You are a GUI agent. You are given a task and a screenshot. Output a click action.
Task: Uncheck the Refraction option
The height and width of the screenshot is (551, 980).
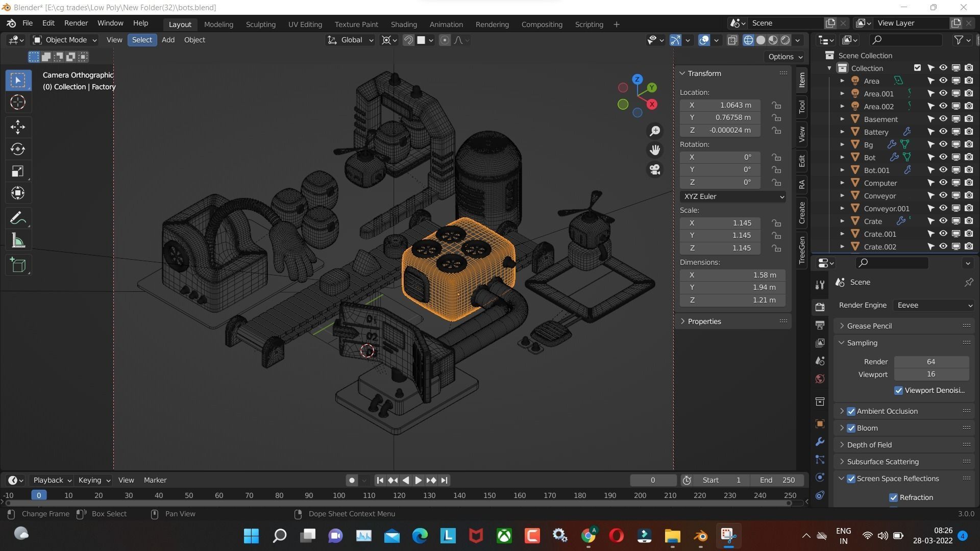point(893,497)
